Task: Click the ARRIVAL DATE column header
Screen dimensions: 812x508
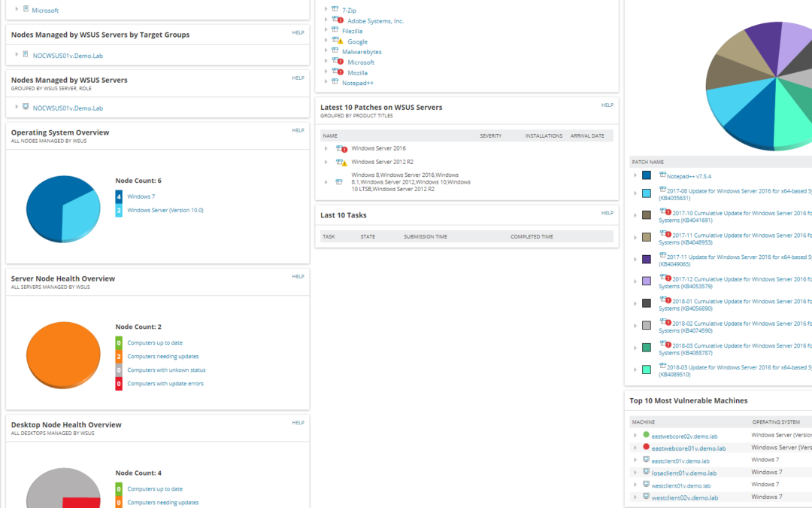Action: coord(587,135)
